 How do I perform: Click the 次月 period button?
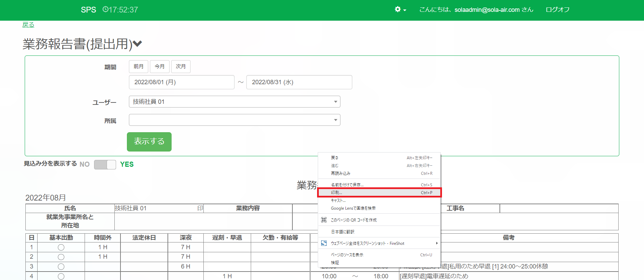(181, 67)
